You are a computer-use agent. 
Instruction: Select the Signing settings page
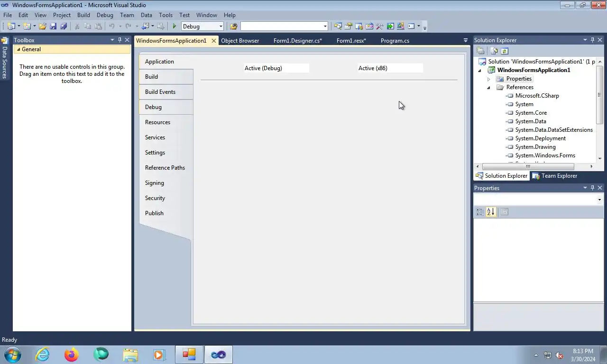pos(166,183)
